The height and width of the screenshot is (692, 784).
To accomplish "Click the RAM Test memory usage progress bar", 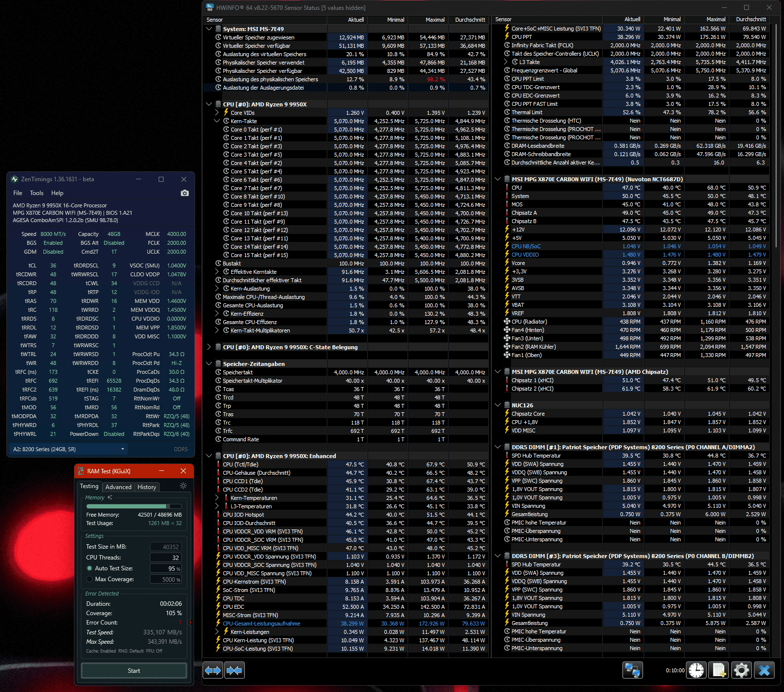I will point(134,506).
